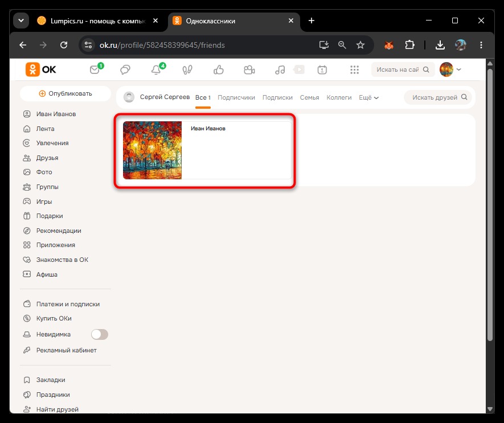Go back with browser back arrow

pyautogui.click(x=23, y=45)
